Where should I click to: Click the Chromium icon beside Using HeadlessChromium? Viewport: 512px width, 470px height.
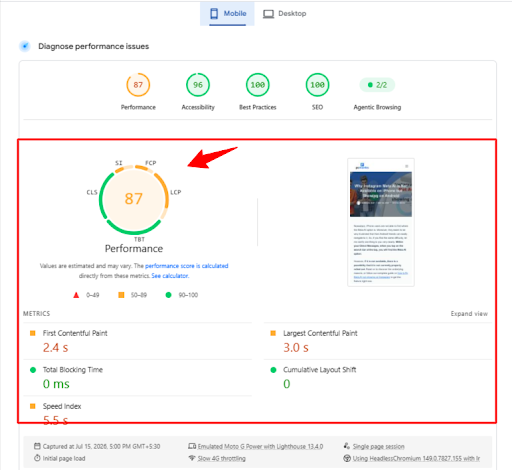[347, 458]
